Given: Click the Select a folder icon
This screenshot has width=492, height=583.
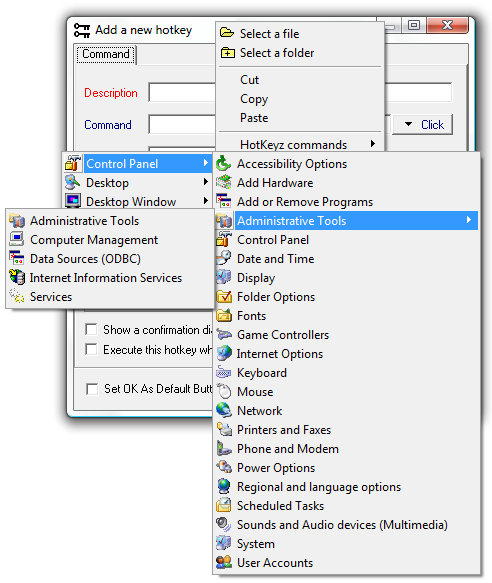Looking at the screenshot, I should pyautogui.click(x=228, y=52).
